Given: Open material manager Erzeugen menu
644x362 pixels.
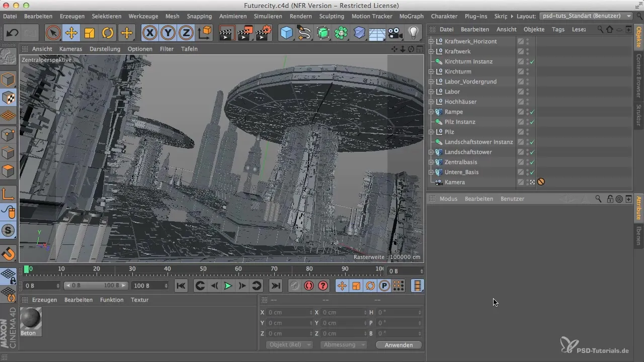Looking at the screenshot, I should click(x=44, y=300).
